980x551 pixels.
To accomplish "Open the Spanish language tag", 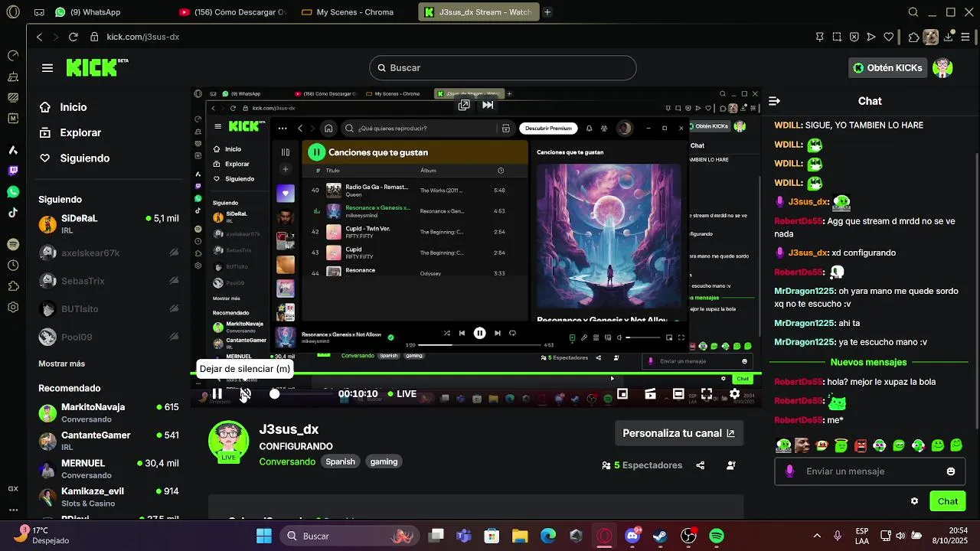I will point(340,461).
